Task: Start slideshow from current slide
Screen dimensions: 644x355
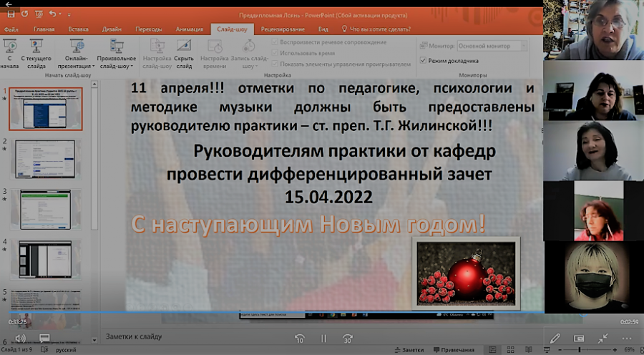Action: pyautogui.click(x=36, y=46)
